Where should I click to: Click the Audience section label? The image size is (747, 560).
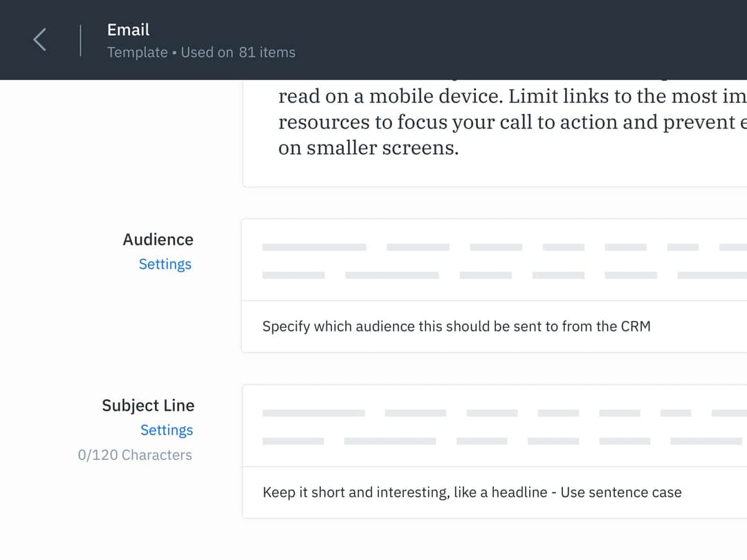tap(158, 239)
